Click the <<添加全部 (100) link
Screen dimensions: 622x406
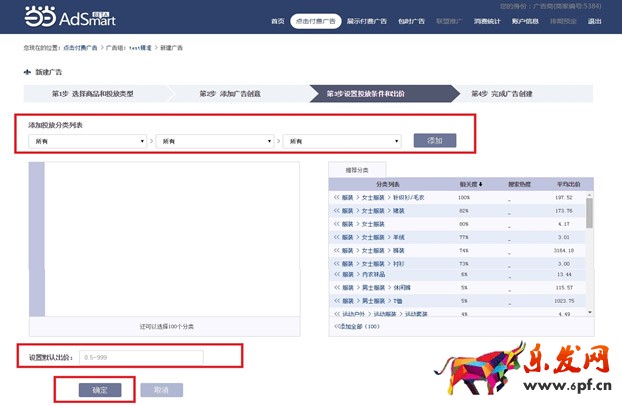click(x=356, y=326)
